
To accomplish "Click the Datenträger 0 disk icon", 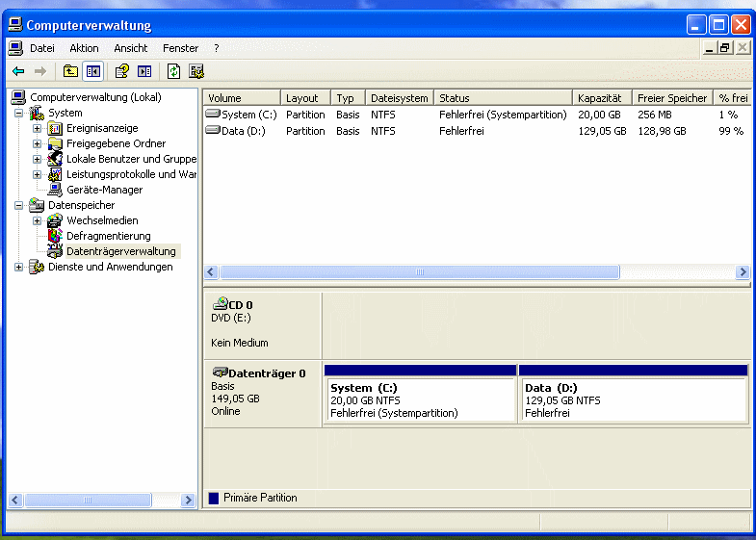I will point(220,373).
